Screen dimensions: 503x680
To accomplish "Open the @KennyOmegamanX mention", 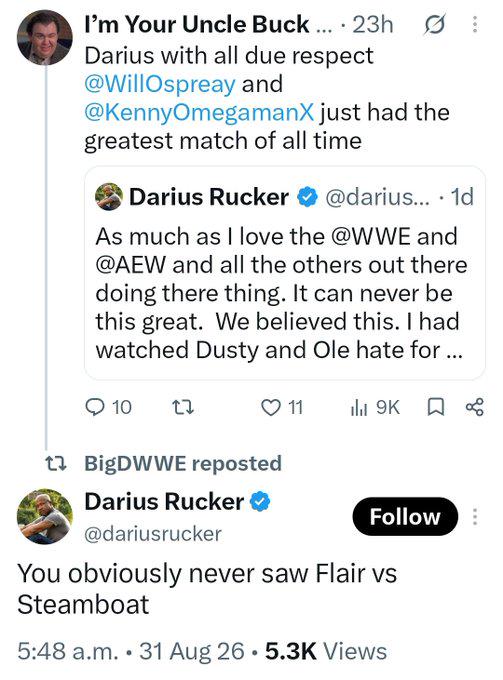I will coord(199,112).
